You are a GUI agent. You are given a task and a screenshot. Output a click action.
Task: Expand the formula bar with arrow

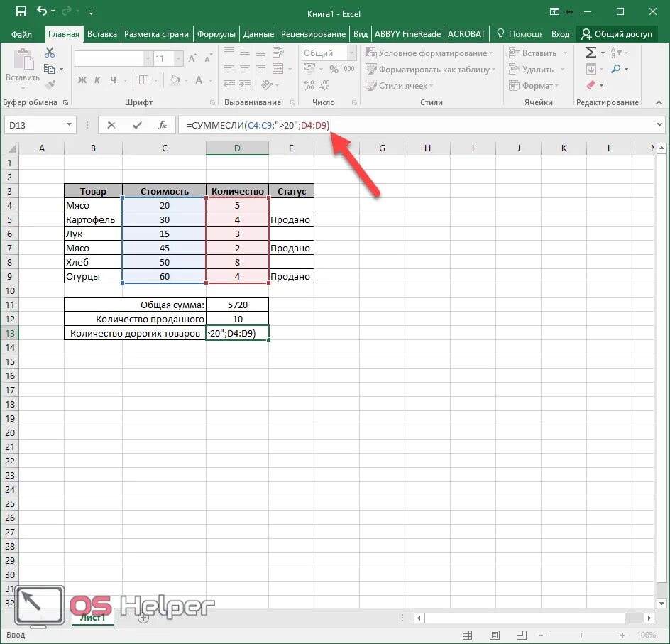click(x=660, y=125)
